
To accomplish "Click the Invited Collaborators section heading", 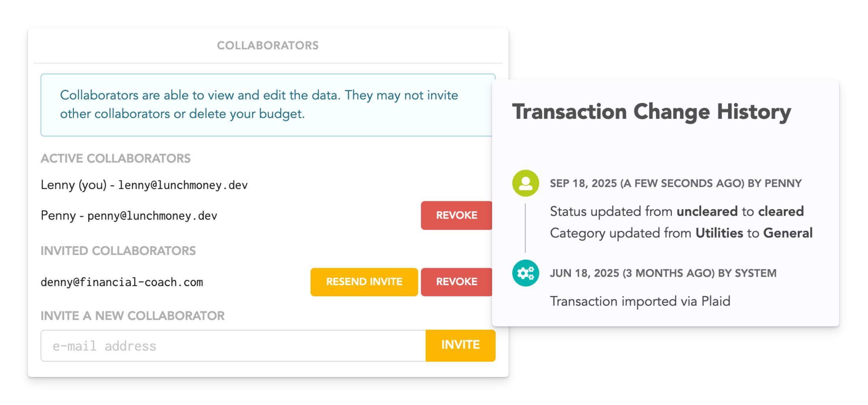I will [x=118, y=251].
